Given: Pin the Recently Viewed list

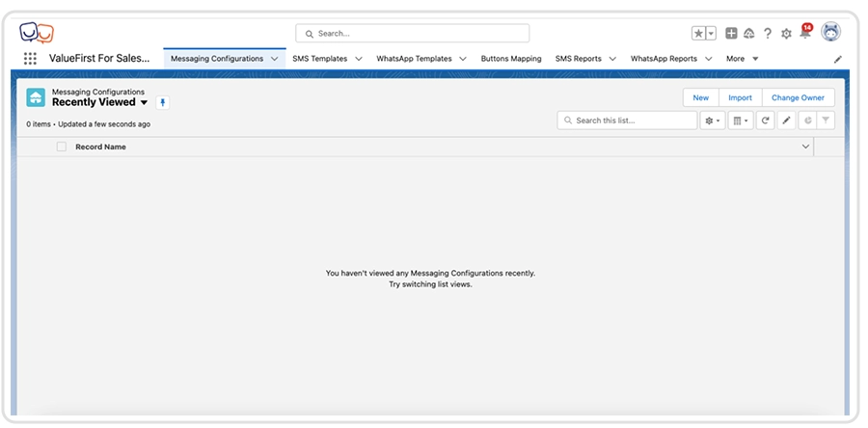Looking at the screenshot, I should pos(162,102).
